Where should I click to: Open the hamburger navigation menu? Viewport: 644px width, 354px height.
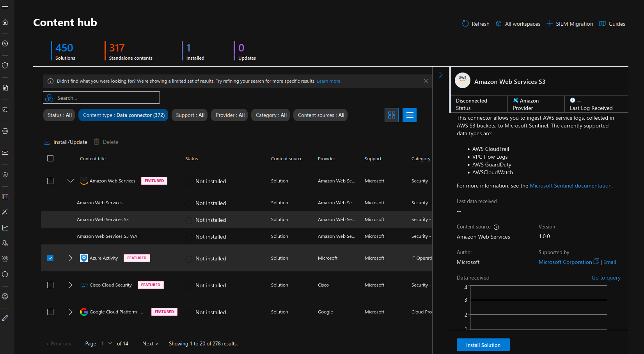tap(5, 6)
